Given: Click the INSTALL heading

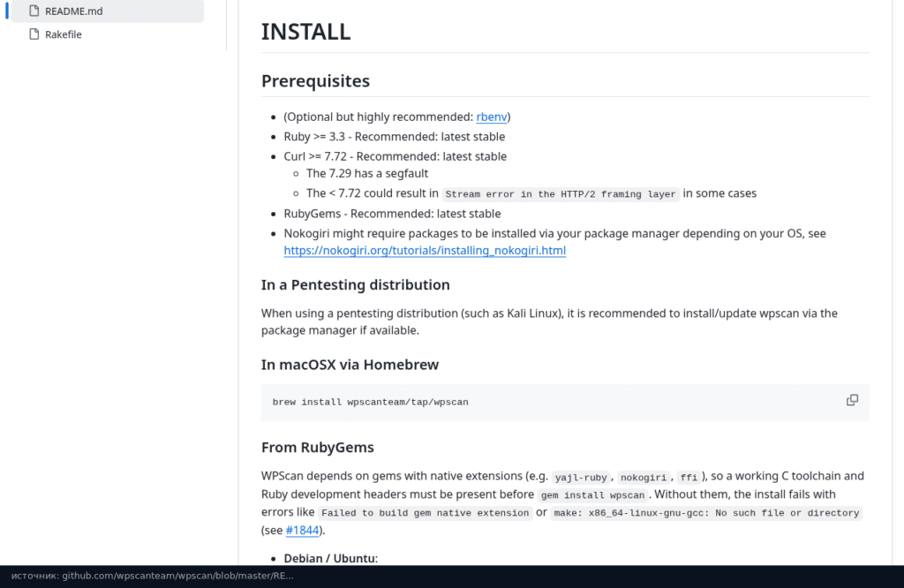Looking at the screenshot, I should 305,32.
